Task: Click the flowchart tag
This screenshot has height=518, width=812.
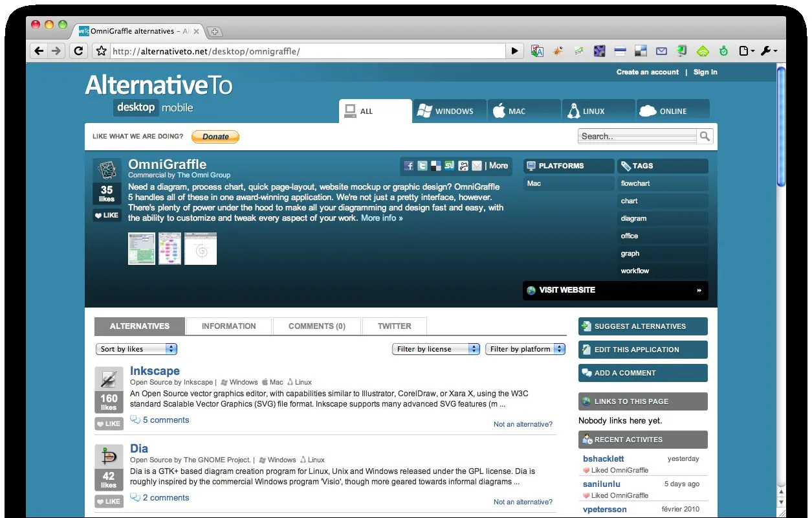Action: 663,183
